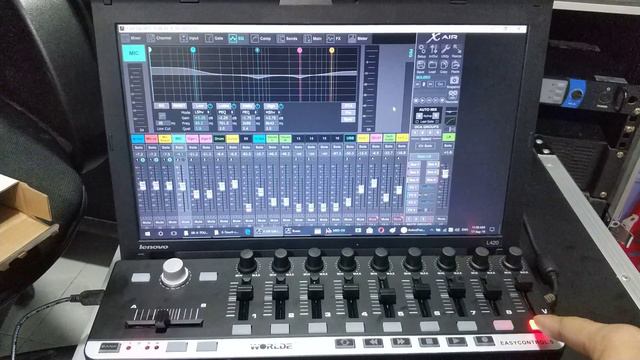
Task: Solo channel 16
Action: (337, 147)
